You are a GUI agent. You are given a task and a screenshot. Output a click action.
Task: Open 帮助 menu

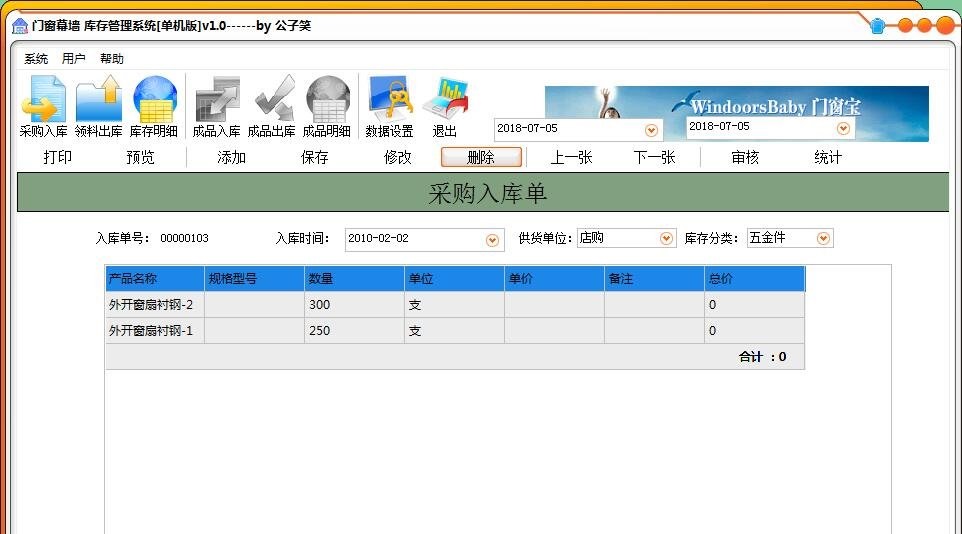pyautogui.click(x=112, y=59)
